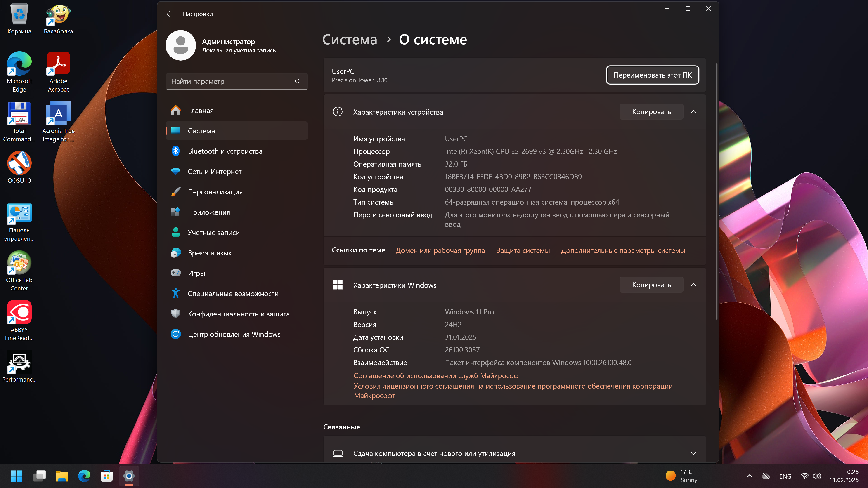Open Task View from the taskbar
Viewport: 868px width, 488px height.
click(x=40, y=476)
